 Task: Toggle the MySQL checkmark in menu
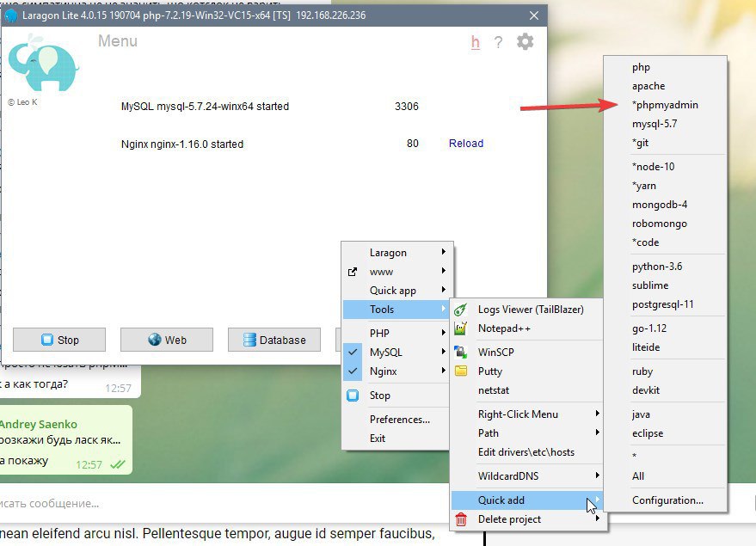(353, 353)
